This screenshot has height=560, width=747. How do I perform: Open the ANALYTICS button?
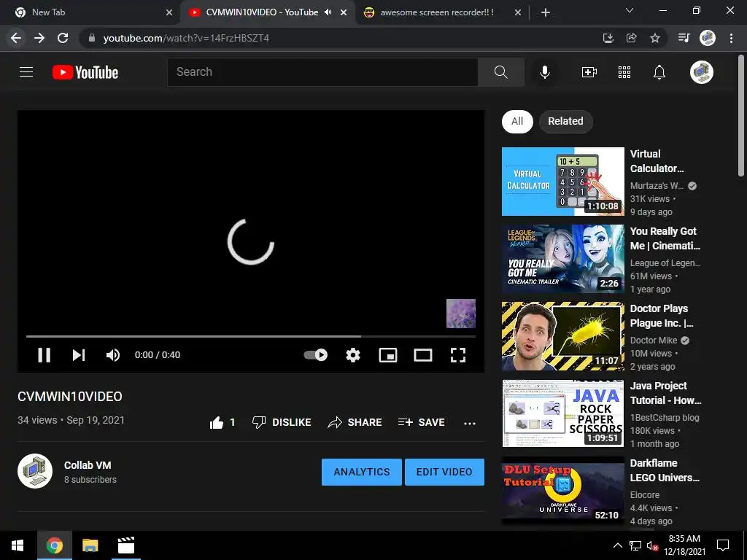[x=362, y=472]
